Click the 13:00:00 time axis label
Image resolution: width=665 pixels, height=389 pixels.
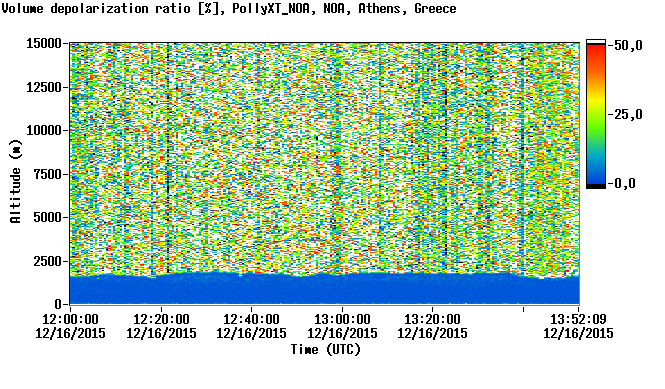(342, 319)
